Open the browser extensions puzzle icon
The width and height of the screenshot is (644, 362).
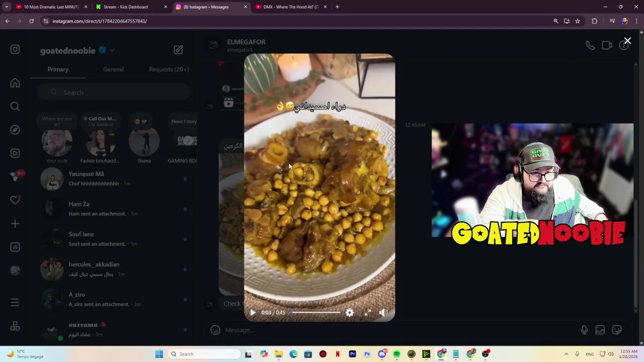coord(595,21)
